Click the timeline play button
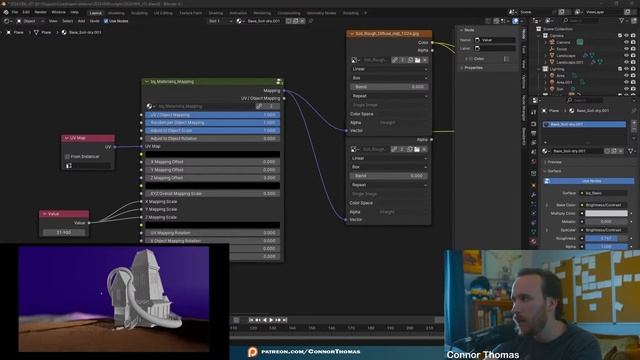640x360 pixels. 271,320
